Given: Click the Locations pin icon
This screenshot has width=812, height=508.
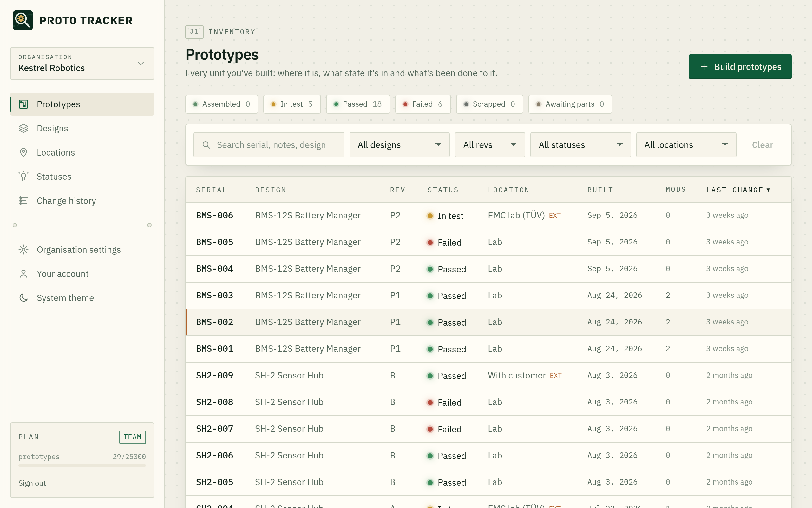Looking at the screenshot, I should point(23,152).
